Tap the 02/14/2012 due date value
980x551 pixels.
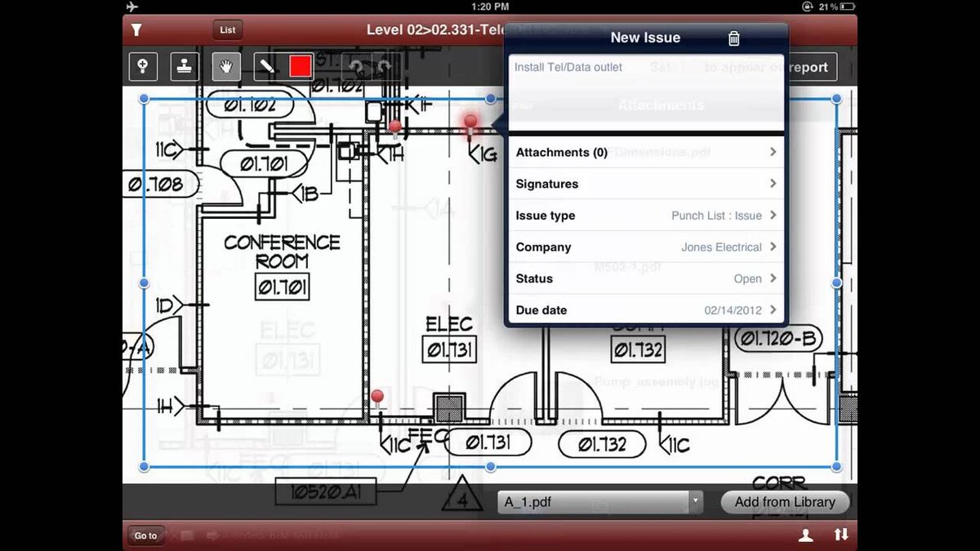point(733,310)
